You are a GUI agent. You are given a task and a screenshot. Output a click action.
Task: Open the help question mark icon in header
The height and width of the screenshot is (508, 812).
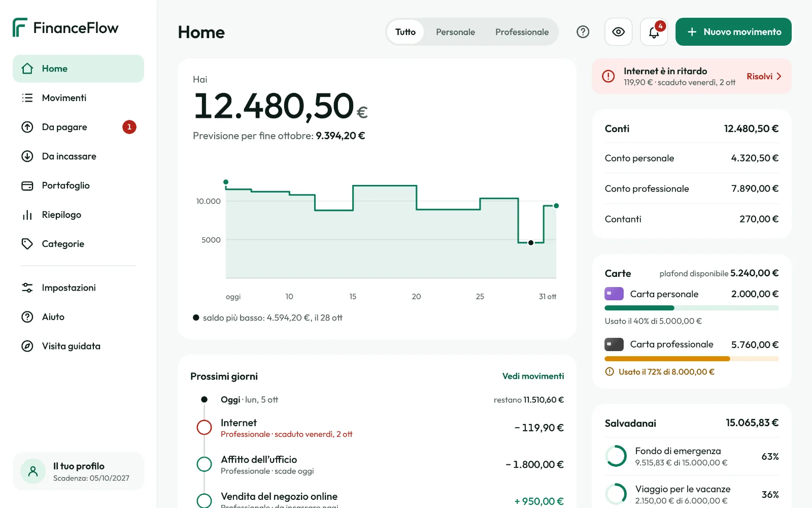click(x=583, y=32)
